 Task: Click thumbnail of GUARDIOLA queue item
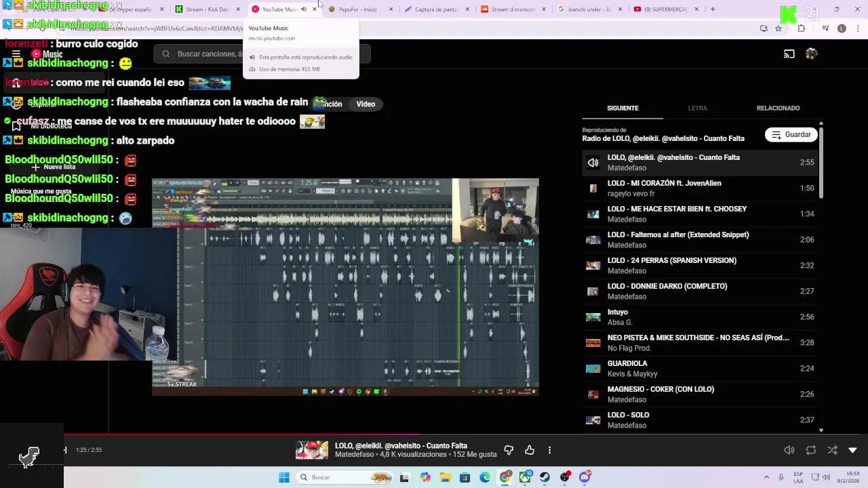(593, 368)
